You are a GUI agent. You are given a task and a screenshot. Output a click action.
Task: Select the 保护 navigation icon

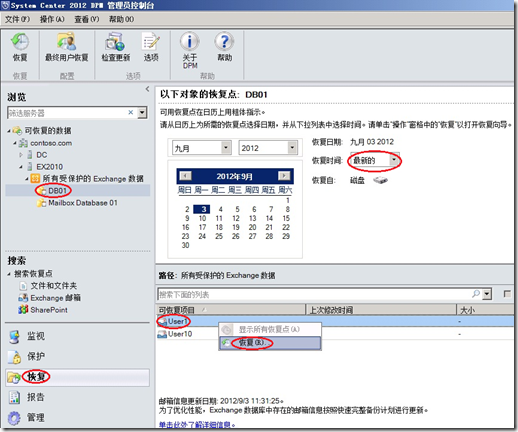[14, 357]
